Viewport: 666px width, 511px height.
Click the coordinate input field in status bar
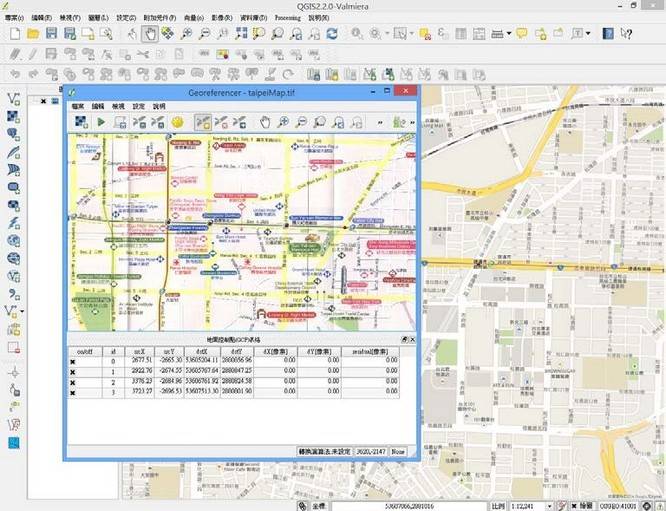(x=409, y=506)
